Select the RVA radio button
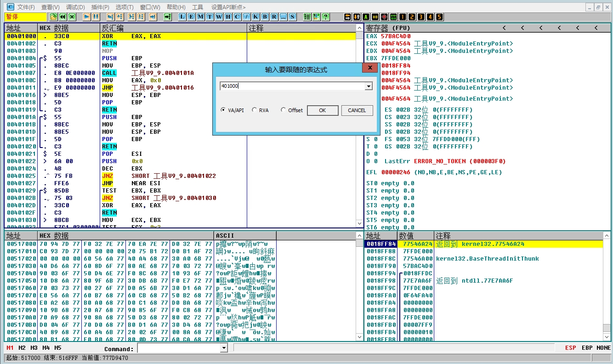 (254, 110)
